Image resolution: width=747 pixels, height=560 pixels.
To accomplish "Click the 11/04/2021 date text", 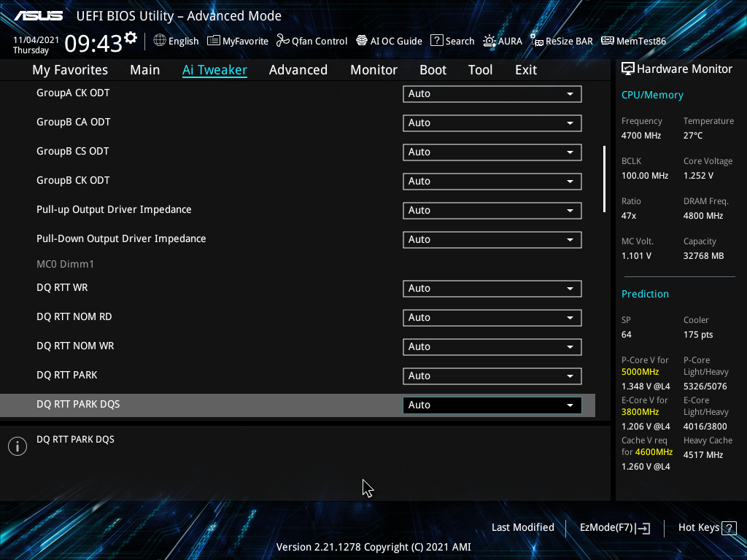I will pos(36,40).
